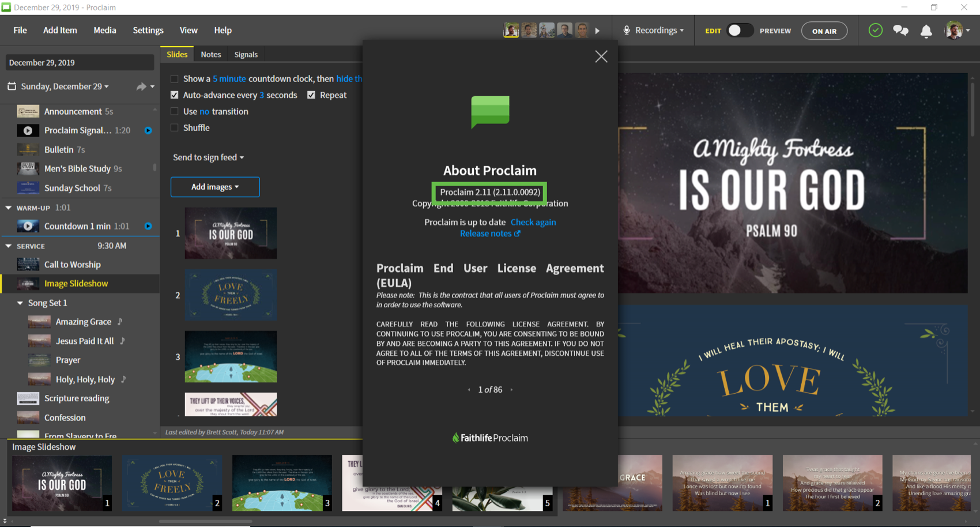The width and height of the screenshot is (980, 527).
Task: Click the Announcement item thumbnail icon
Action: click(28, 111)
